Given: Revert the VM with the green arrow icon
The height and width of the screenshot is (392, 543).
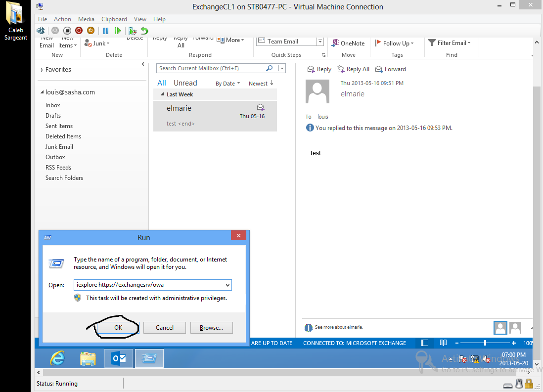Looking at the screenshot, I should click(x=144, y=31).
